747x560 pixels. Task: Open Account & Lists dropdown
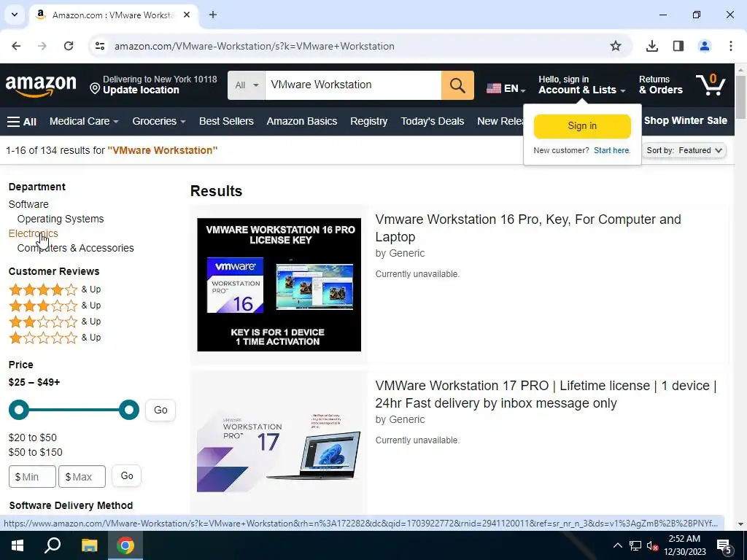(581, 85)
